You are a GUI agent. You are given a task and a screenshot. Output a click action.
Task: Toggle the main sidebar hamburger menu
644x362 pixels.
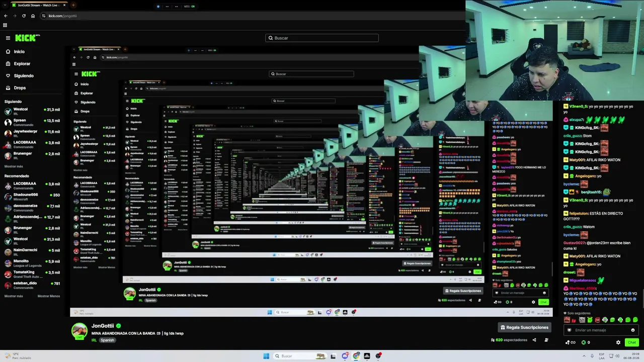[8, 38]
